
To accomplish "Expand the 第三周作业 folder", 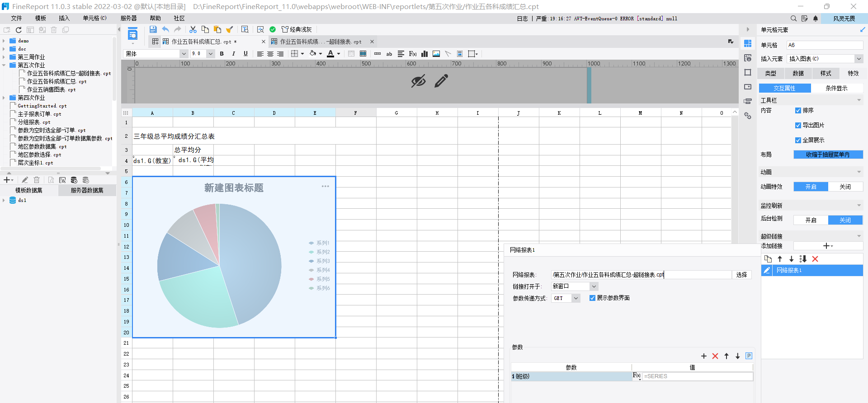I will pyautogui.click(x=4, y=57).
